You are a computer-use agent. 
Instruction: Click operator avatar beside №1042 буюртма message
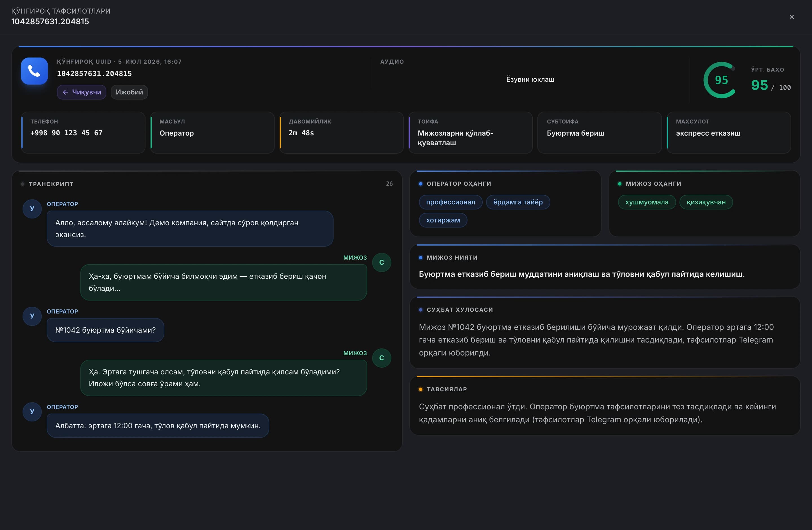[x=32, y=316]
